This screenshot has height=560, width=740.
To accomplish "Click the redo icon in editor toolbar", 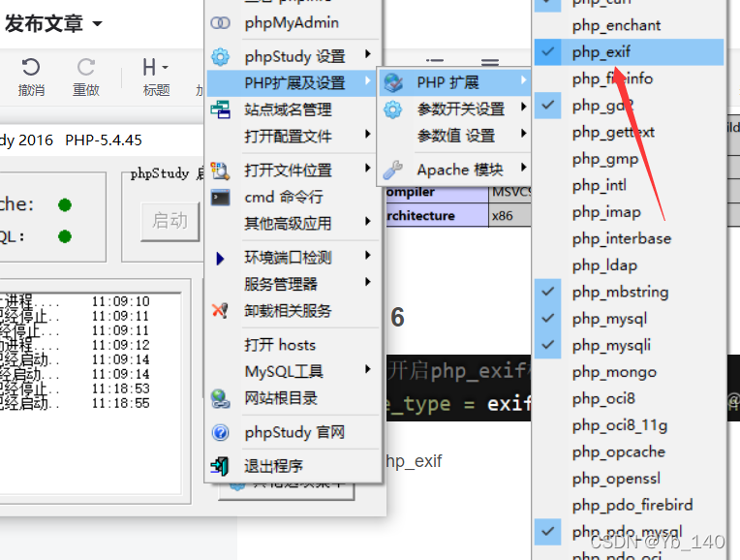I will pos(86,67).
